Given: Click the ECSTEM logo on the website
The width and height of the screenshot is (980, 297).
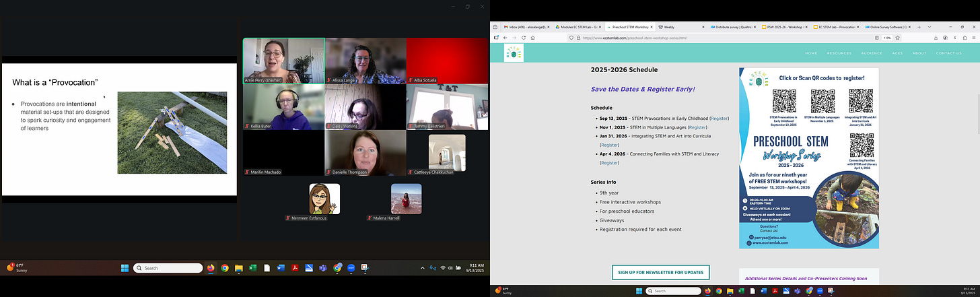Looking at the screenshot, I should pos(514,53).
